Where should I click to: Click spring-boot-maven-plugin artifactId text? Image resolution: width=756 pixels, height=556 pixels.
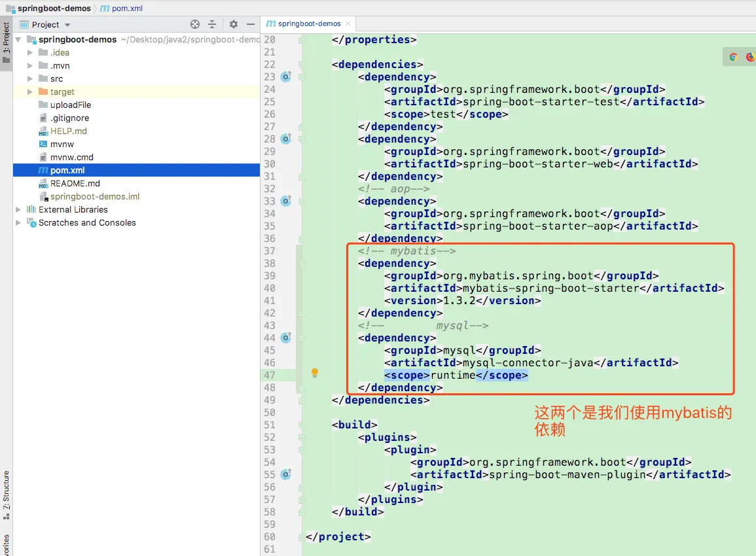(567, 475)
